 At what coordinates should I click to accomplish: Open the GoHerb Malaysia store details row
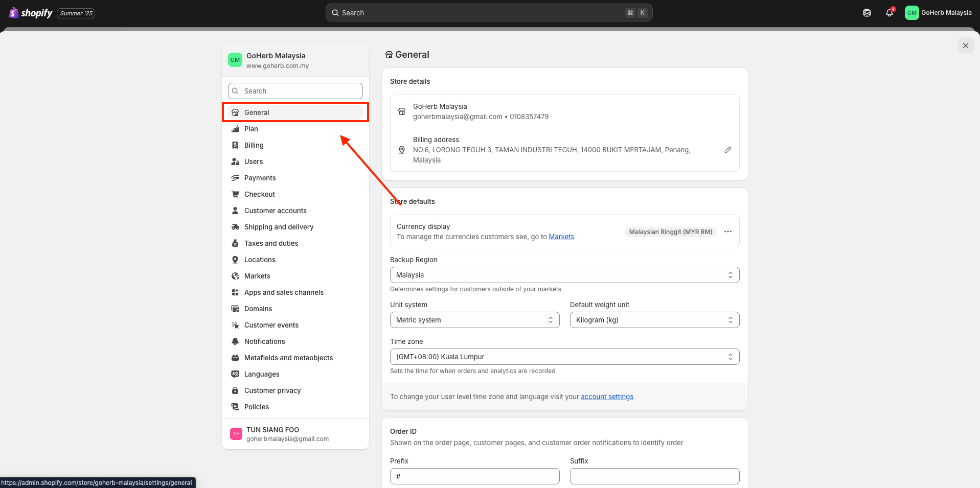[x=564, y=111]
